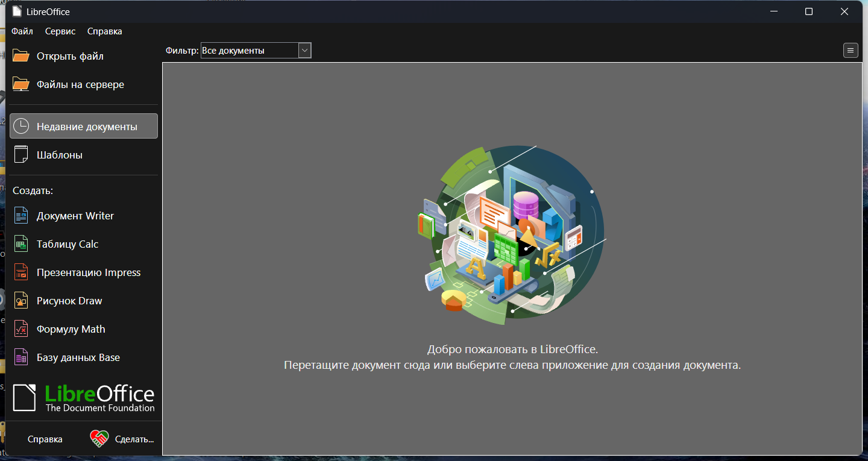Image resolution: width=868 pixels, height=461 pixels.
Task: Open the Файл menu
Action: pyautogui.click(x=22, y=31)
